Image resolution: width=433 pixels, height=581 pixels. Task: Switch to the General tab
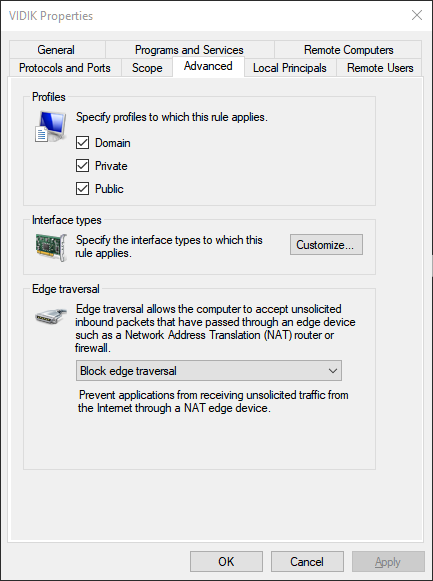[x=57, y=50]
